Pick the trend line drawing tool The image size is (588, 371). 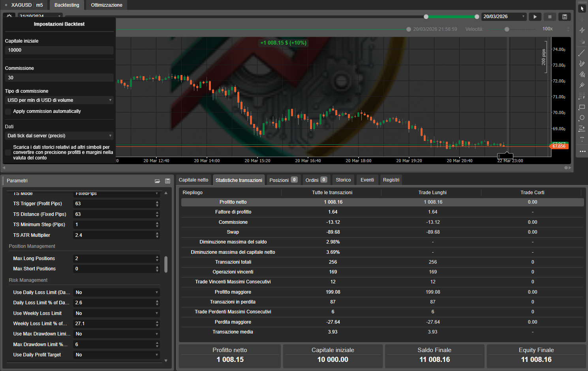(x=582, y=52)
